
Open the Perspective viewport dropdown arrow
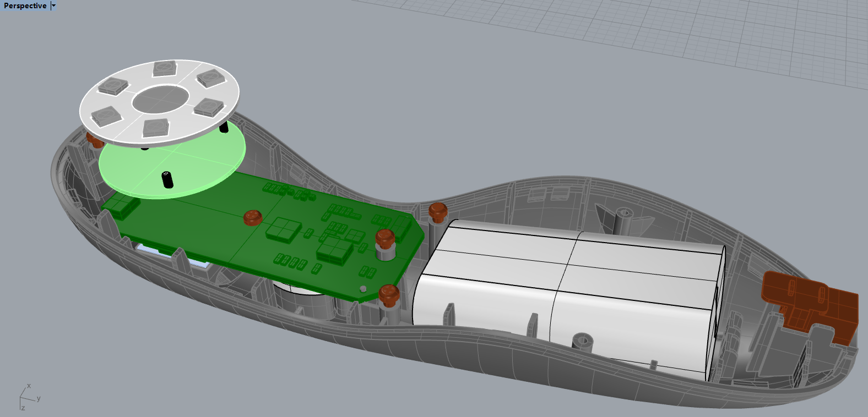(53, 6)
